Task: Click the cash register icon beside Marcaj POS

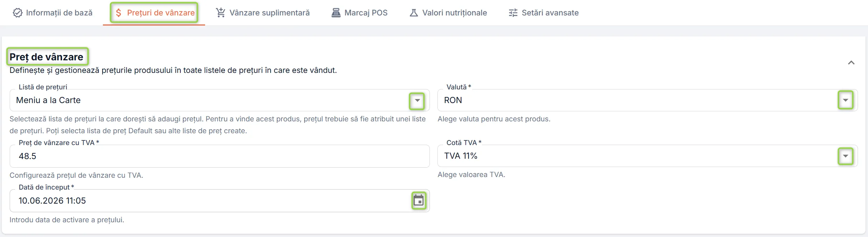Action: coord(336,13)
